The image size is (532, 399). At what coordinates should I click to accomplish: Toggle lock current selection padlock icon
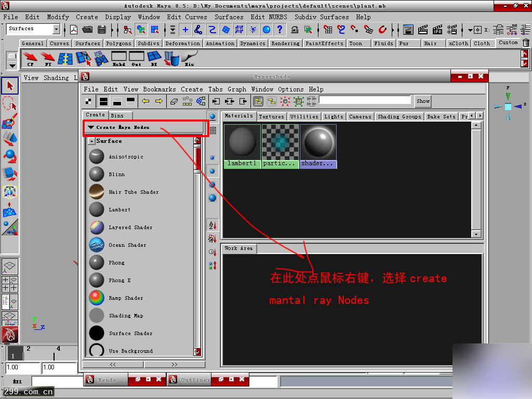coord(295,30)
